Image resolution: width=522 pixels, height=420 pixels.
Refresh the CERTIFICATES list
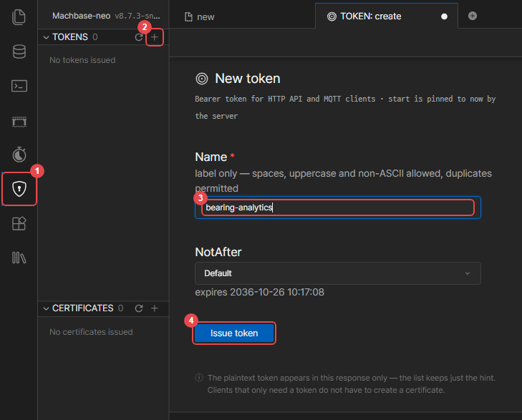coord(139,308)
